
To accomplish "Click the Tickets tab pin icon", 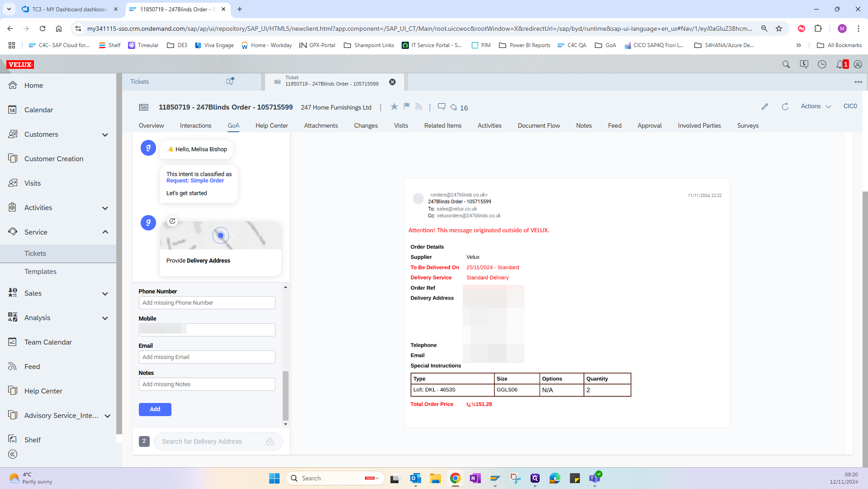I will 230,81.
